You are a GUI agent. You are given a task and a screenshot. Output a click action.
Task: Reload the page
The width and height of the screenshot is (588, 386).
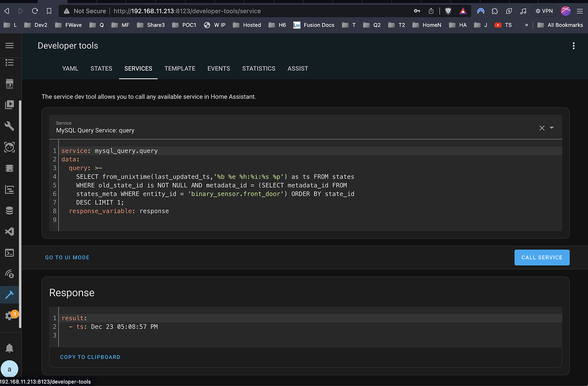coord(35,11)
